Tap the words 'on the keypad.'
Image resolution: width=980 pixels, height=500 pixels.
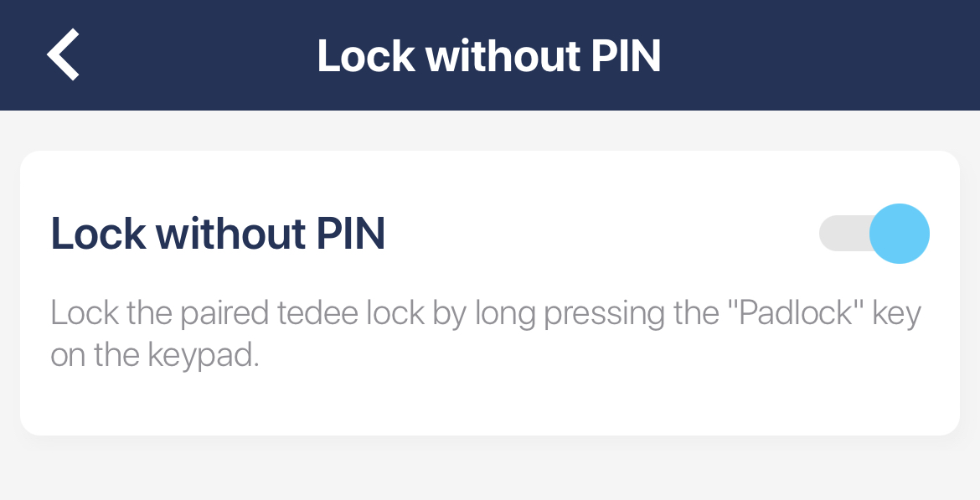click(155, 356)
